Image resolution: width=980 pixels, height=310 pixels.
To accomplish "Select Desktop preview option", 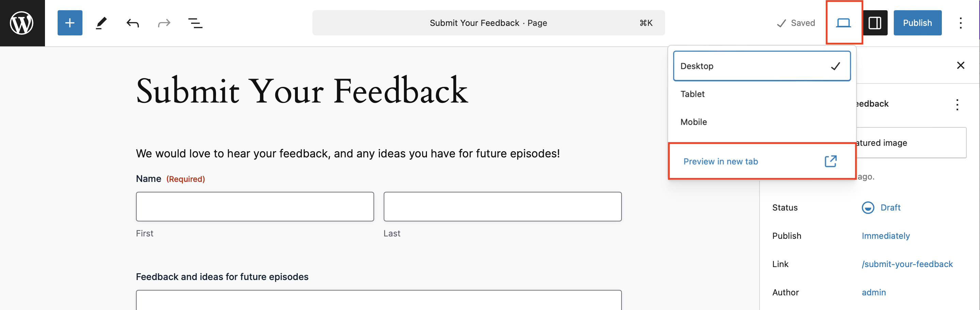I will 762,66.
